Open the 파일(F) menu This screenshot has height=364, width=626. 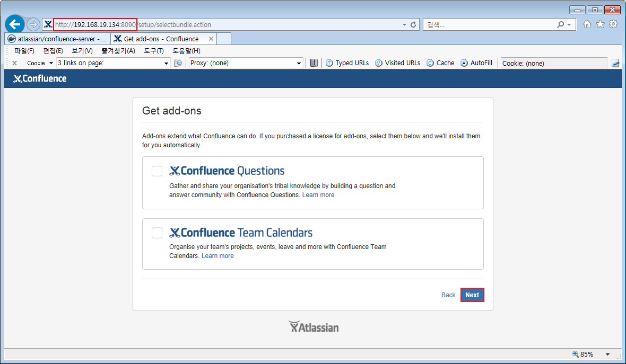click(x=24, y=51)
